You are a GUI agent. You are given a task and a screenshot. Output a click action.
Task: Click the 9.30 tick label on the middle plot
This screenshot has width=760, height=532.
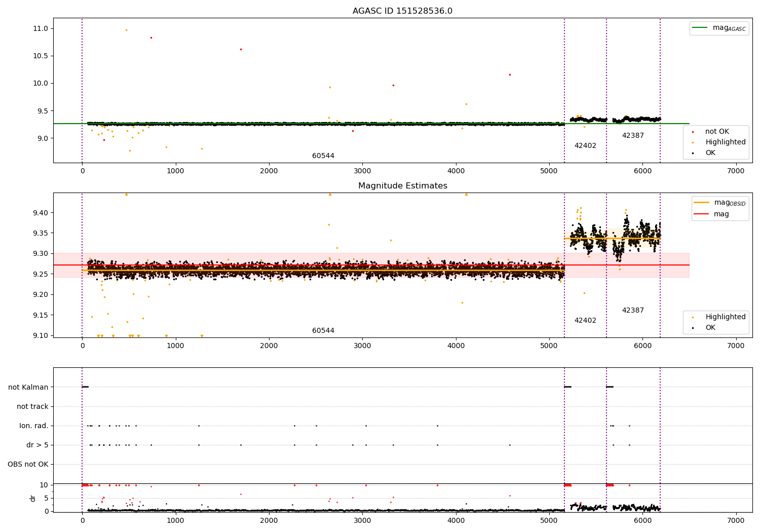click(x=41, y=254)
